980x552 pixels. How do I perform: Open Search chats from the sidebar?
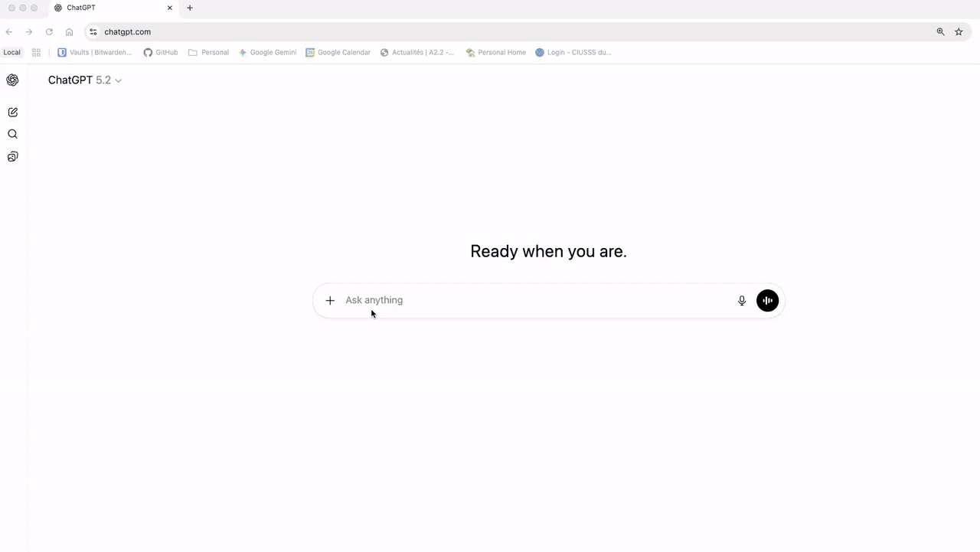12,134
